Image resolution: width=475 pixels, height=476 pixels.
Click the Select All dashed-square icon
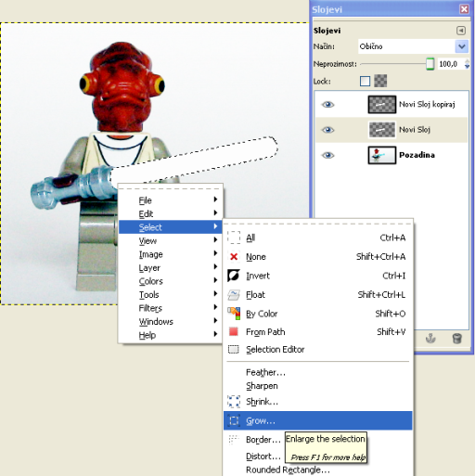coord(234,238)
